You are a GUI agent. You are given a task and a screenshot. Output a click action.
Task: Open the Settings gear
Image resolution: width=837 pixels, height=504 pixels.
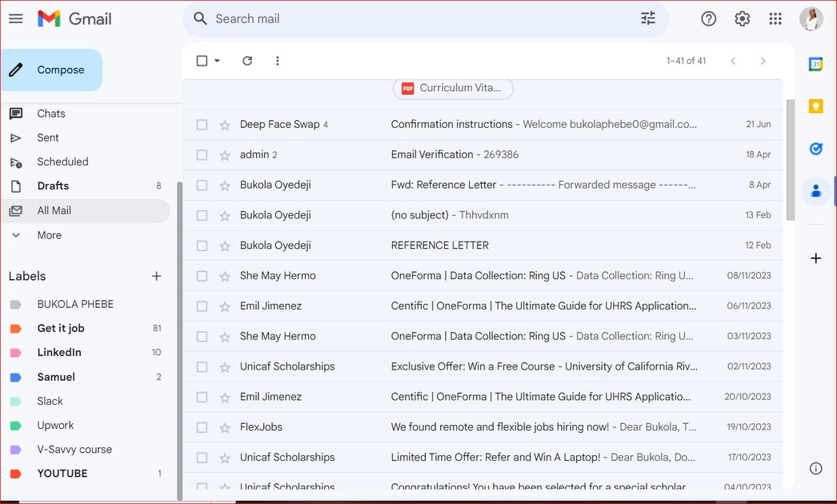tap(742, 18)
